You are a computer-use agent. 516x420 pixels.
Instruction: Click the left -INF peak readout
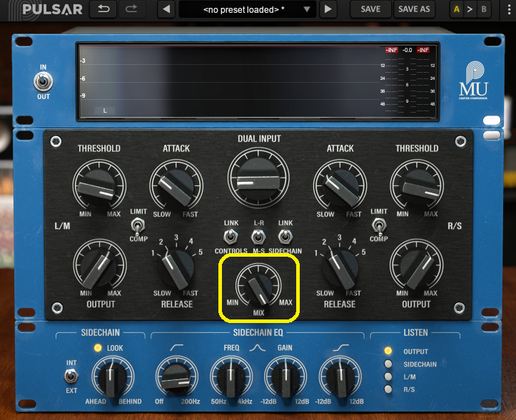pos(392,50)
